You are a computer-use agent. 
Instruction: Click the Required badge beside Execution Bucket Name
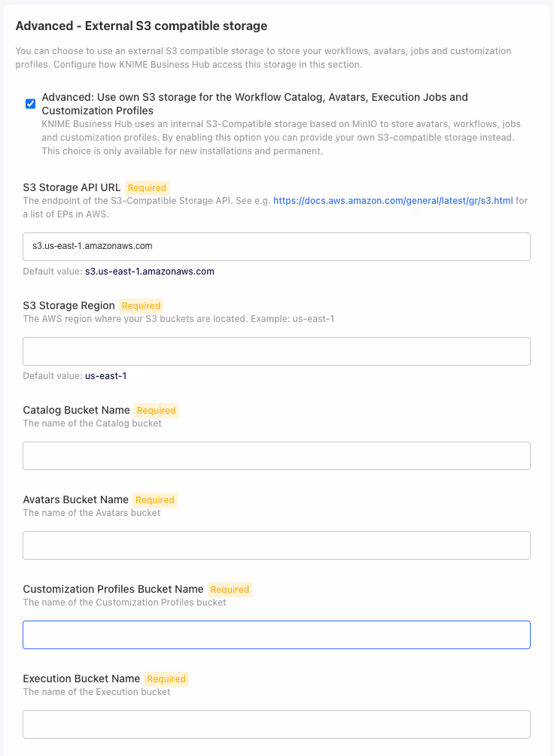166,679
